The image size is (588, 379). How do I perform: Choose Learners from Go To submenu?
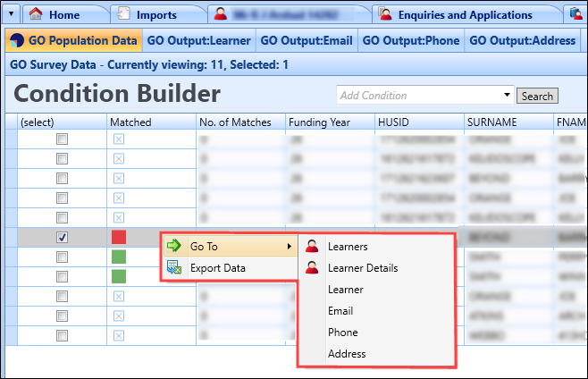pyautogui.click(x=377, y=247)
